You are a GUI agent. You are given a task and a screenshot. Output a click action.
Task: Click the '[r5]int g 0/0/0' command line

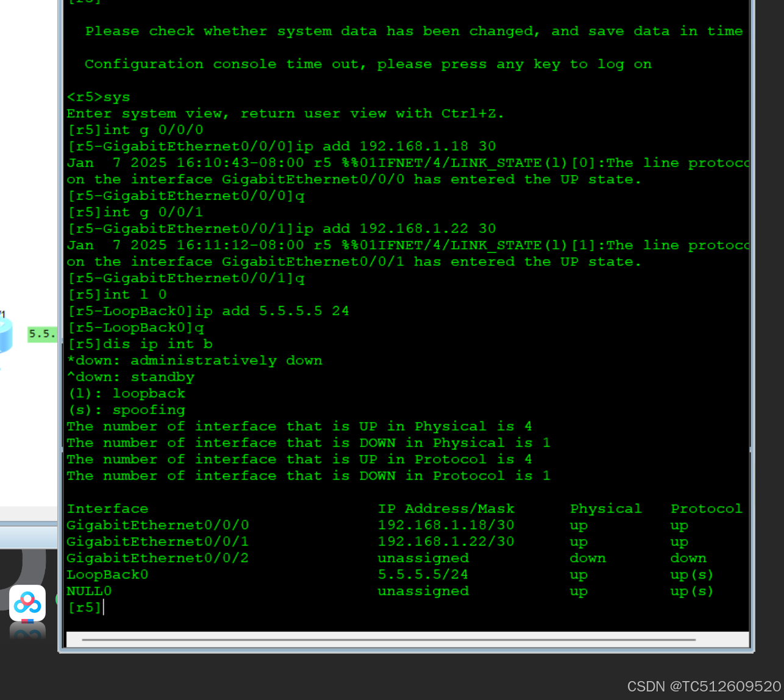(135, 130)
